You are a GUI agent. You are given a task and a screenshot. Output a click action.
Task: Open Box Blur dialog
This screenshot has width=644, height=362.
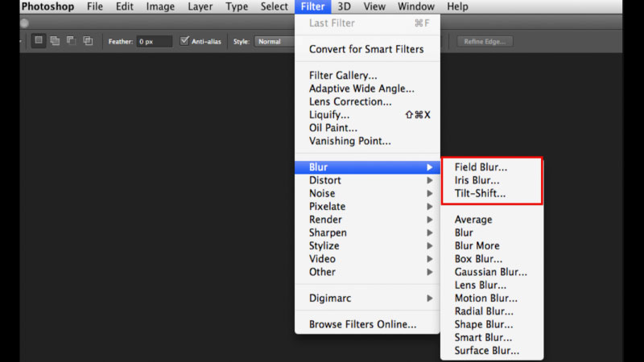pyautogui.click(x=492, y=259)
